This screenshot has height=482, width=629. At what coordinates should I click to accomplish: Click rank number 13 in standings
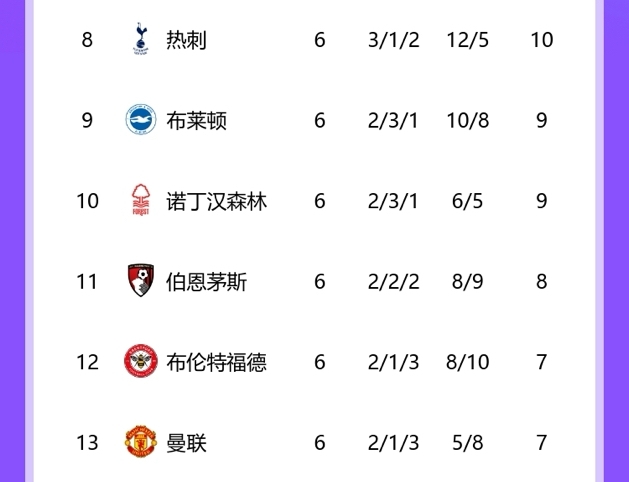point(87,441)
